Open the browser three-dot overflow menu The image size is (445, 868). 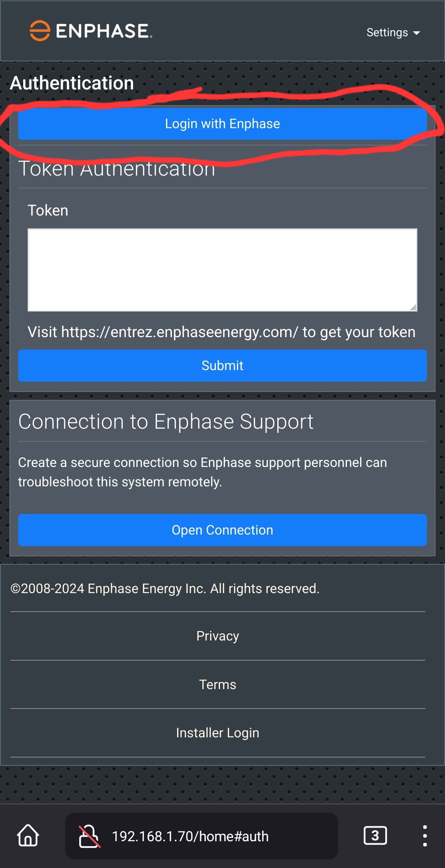click(x=425, y=836)
